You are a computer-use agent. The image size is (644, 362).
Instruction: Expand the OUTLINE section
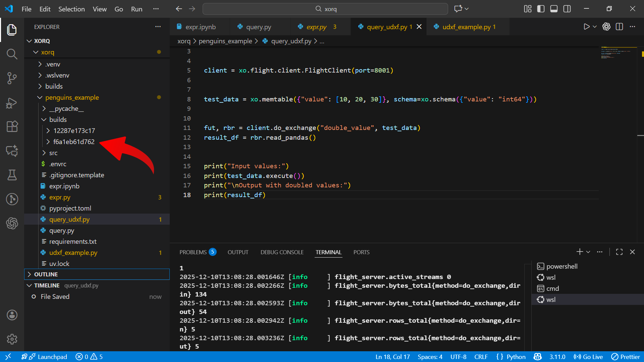coord(46,274)
